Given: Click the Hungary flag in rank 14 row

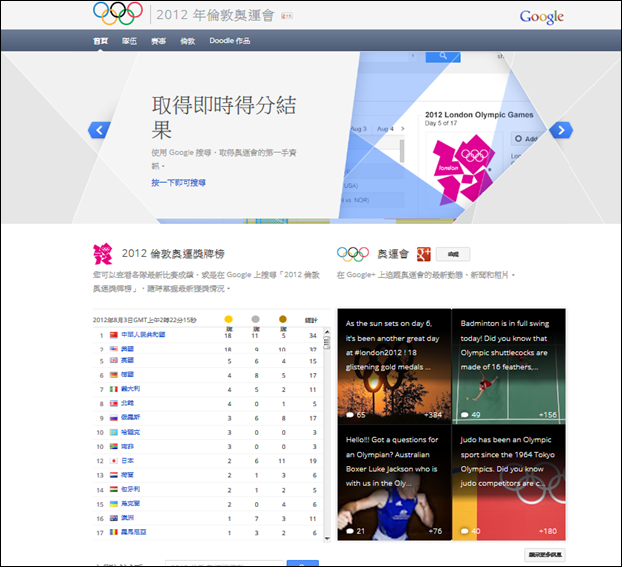Looking at the screenshot, I should tap(114, 489).
